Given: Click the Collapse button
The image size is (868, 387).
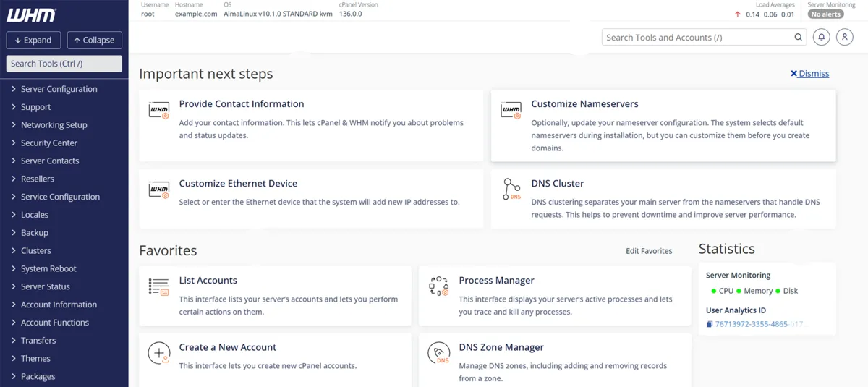Looking at the screenshot, I should click(x=95, y=40).
